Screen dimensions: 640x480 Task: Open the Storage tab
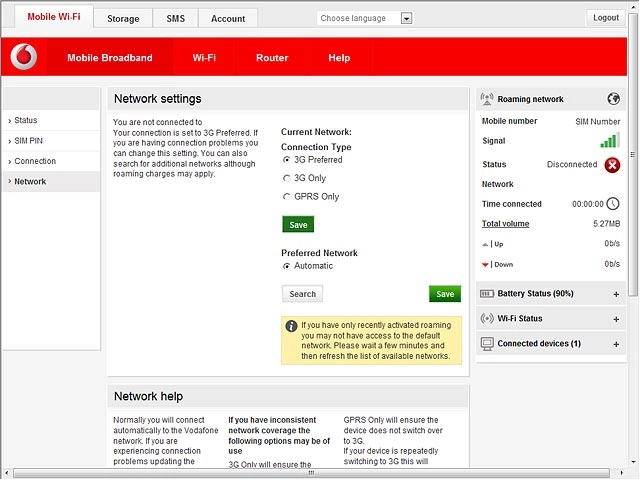pyautogui.click(x=123, y=19)
